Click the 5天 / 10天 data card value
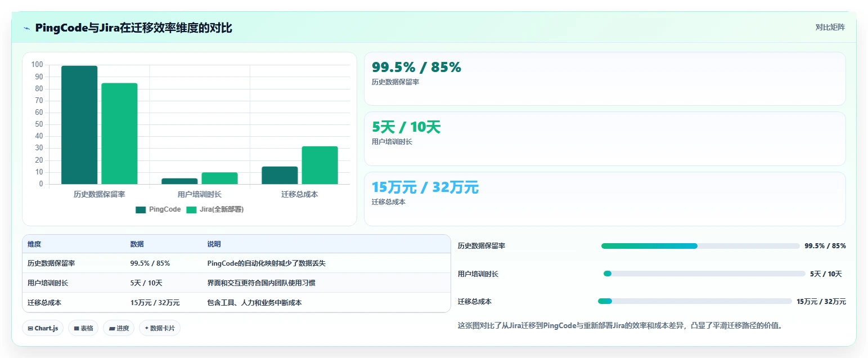The height and width of the screenshot is (358, 868). [406, 127]
